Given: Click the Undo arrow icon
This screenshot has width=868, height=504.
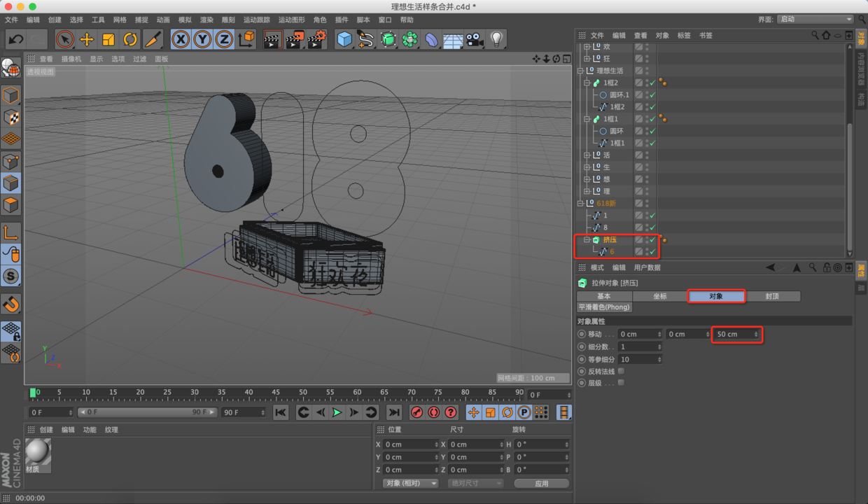Looking at the screenshot, I should coord(15,39).
